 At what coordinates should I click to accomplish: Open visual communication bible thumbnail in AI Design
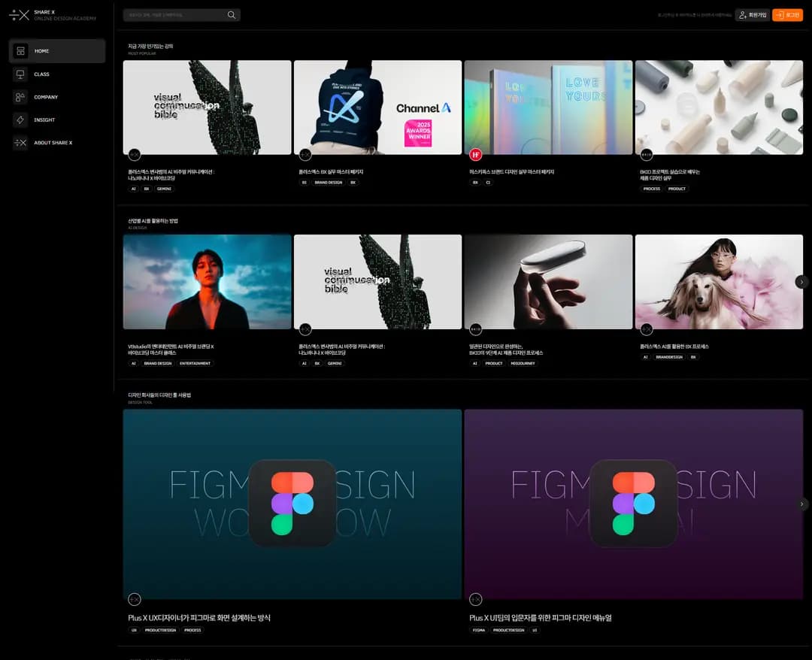coord(377,282)
